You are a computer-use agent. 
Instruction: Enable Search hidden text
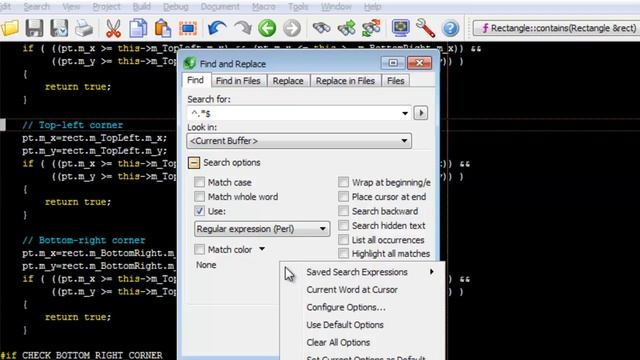343,225
